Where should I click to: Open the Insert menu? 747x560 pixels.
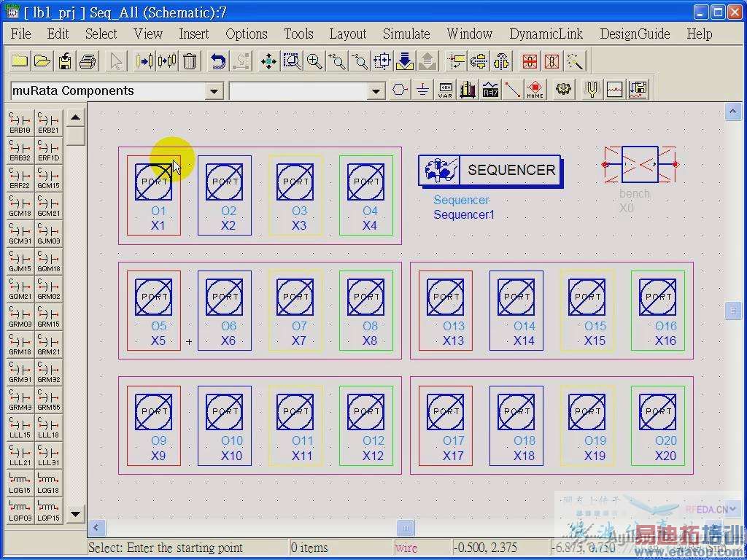tap(193, 34)
